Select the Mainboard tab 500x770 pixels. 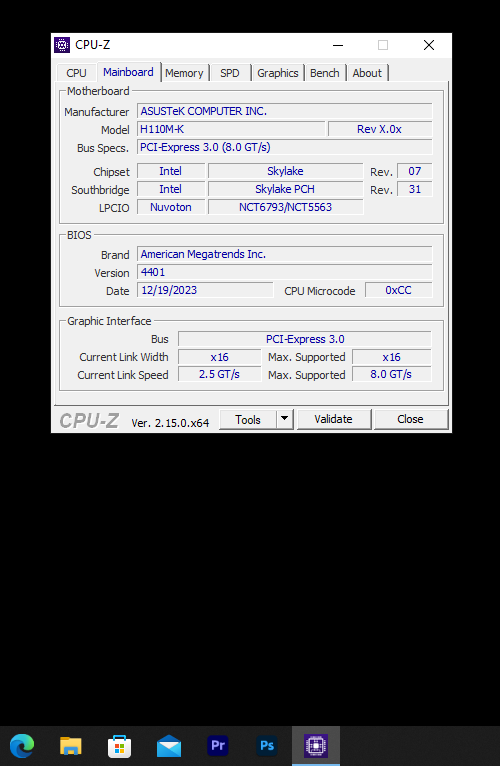click(x=128, y=72)
